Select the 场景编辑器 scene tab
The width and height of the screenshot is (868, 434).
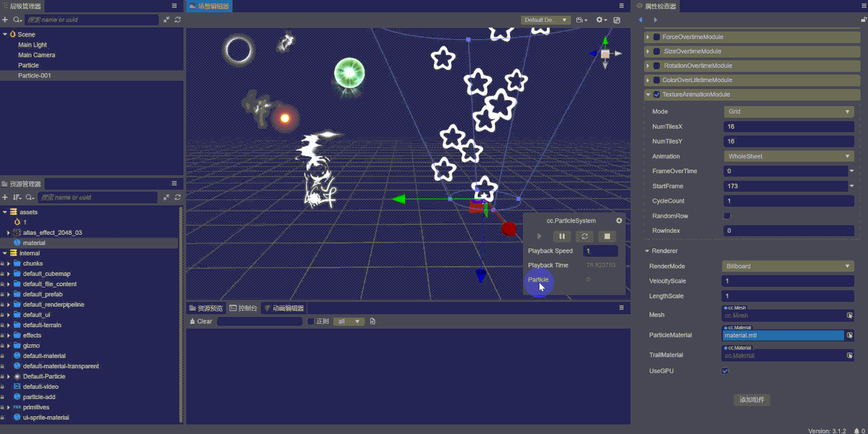pos(209,6)
